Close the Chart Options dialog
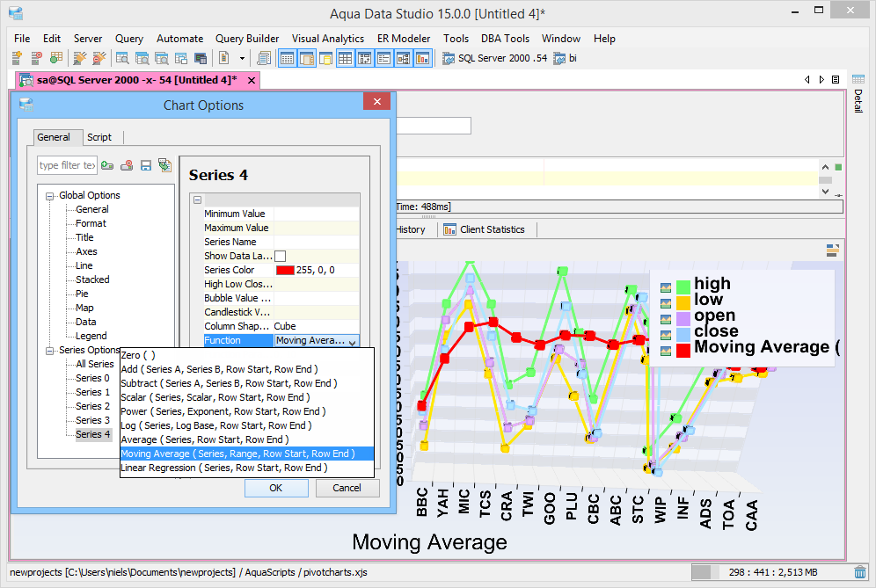Image resolution: width=876 pixels, height=588 pixels. (377, 101)
